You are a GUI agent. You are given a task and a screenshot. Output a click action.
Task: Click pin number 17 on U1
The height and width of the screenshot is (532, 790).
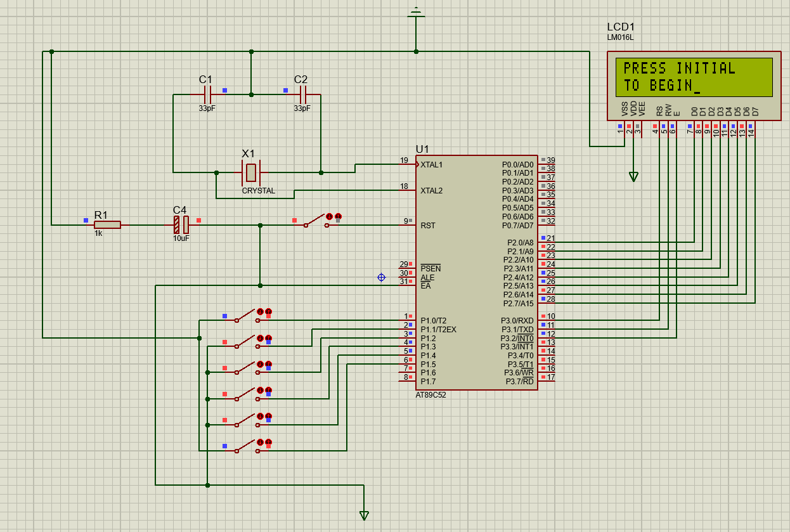(550, 377)
